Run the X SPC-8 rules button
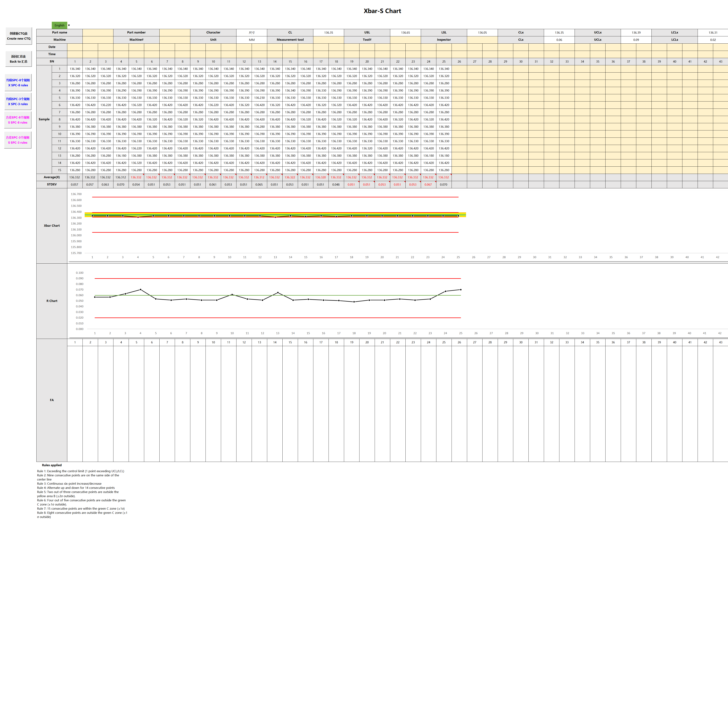The width and height of the screenshot is (728, 728). point(18,82)
